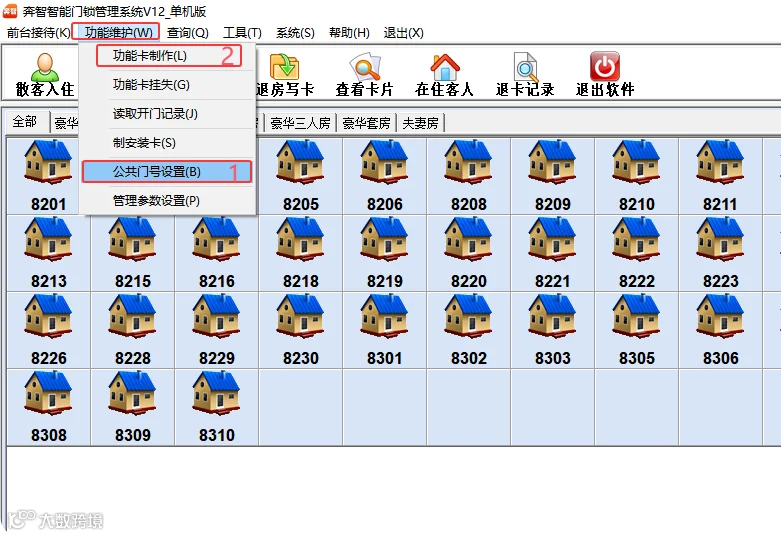This screenshot has width=781, height=536.
Task: Switch to the 豪华三人房 tab
Action: pos(300,123)
